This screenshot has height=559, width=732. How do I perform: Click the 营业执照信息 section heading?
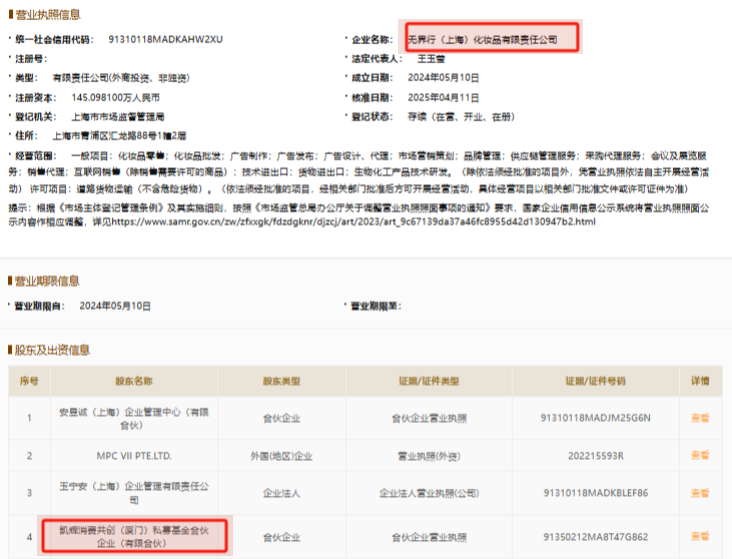(48, 15)
